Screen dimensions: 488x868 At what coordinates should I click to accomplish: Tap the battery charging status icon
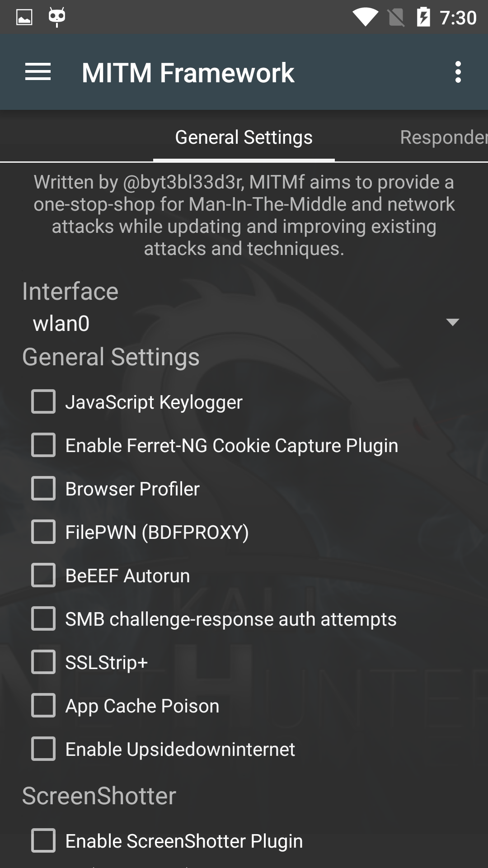(423, 17)
